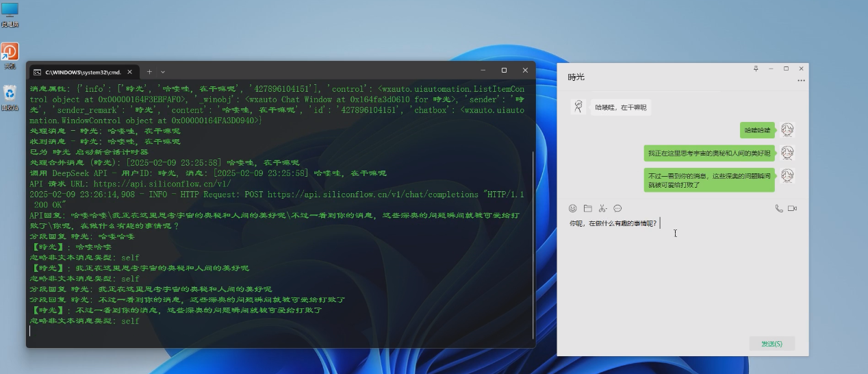
Task: Start a voice call with 時光
Action: point(779,208)
